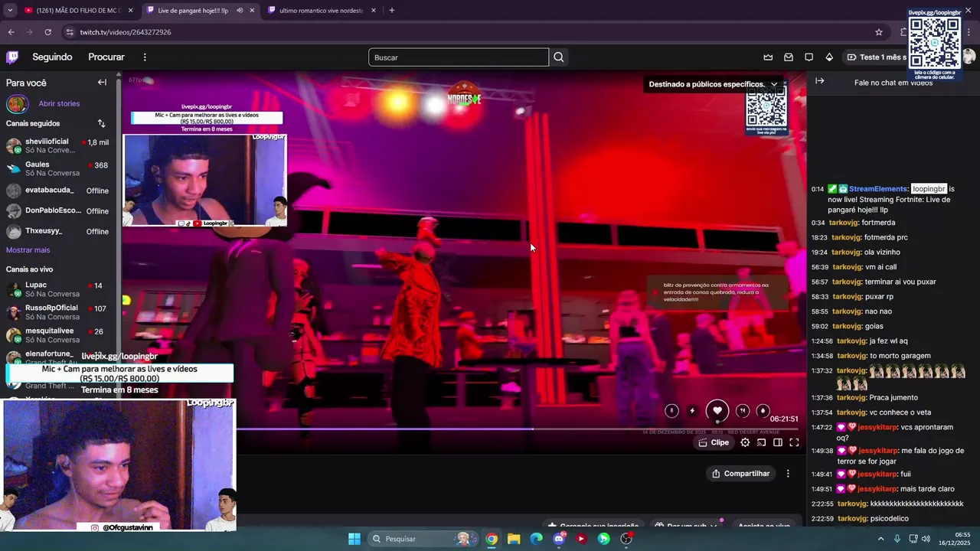Open OBS Studio from the taskbar
980x551 pixels.
pos(626,539)
